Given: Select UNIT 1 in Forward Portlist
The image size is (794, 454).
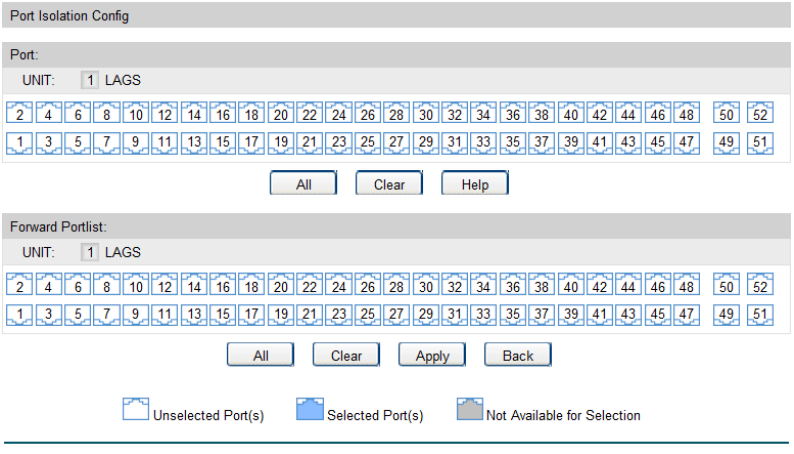Looking at the screenshot, I should [x=89, y=252].
